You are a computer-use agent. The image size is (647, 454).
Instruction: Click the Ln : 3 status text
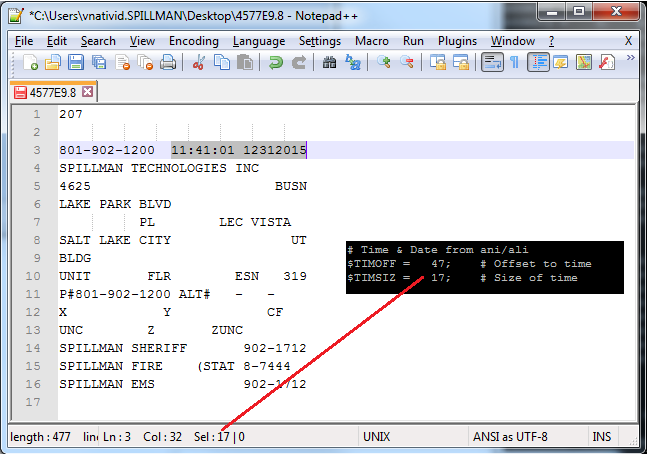tap(117, 437)
